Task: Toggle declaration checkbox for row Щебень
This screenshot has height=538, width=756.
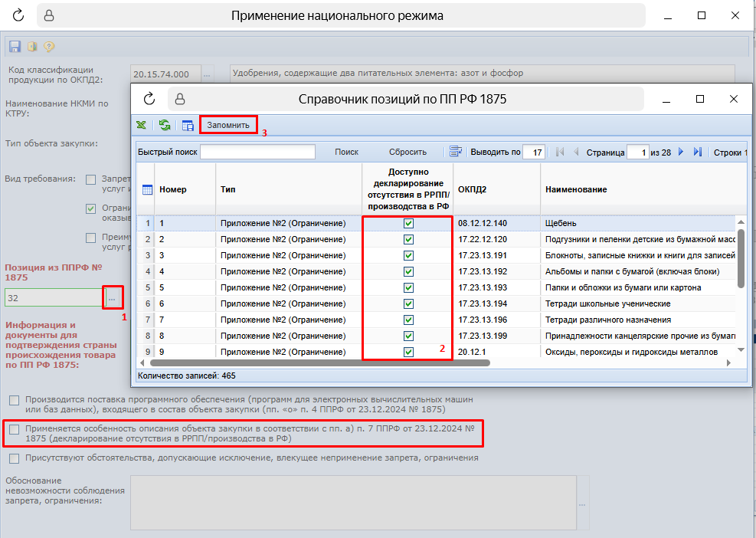Action: point(408,223)
